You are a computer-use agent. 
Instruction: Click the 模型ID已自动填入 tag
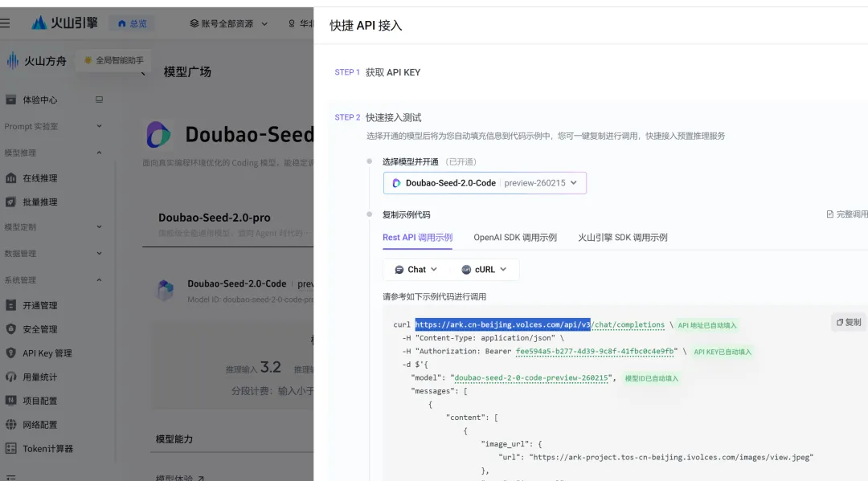(x=651, y=379)
